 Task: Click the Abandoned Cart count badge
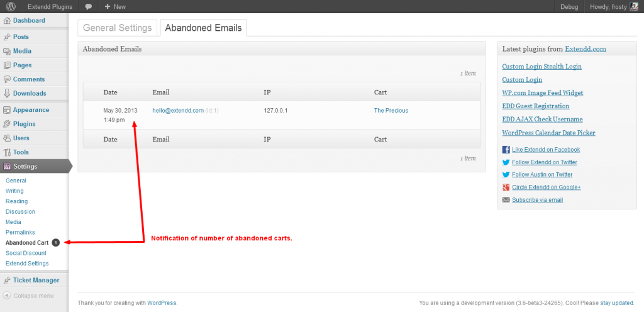coord(56,242)
